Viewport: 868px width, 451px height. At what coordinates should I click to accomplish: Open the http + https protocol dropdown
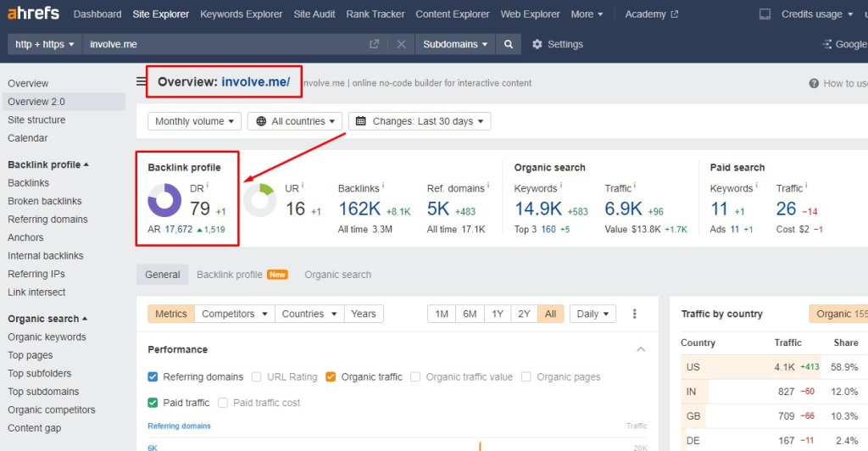[45, 44]
